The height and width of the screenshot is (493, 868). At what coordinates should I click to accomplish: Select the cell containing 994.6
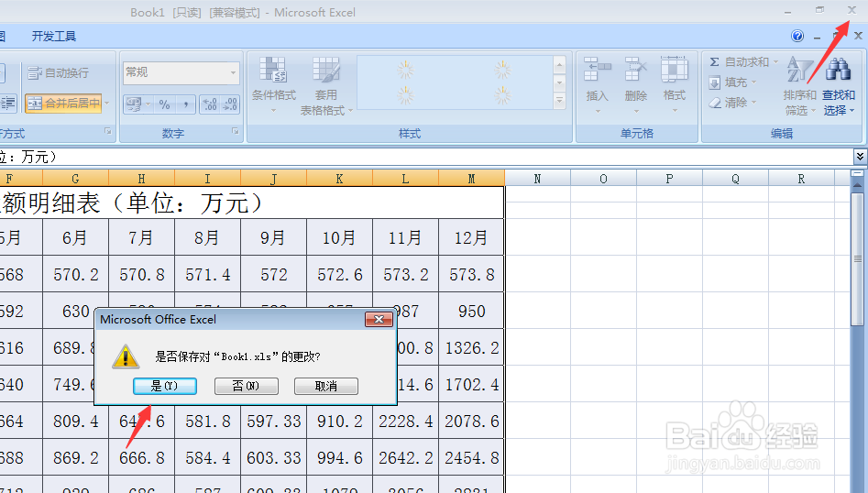click(339, 457)
